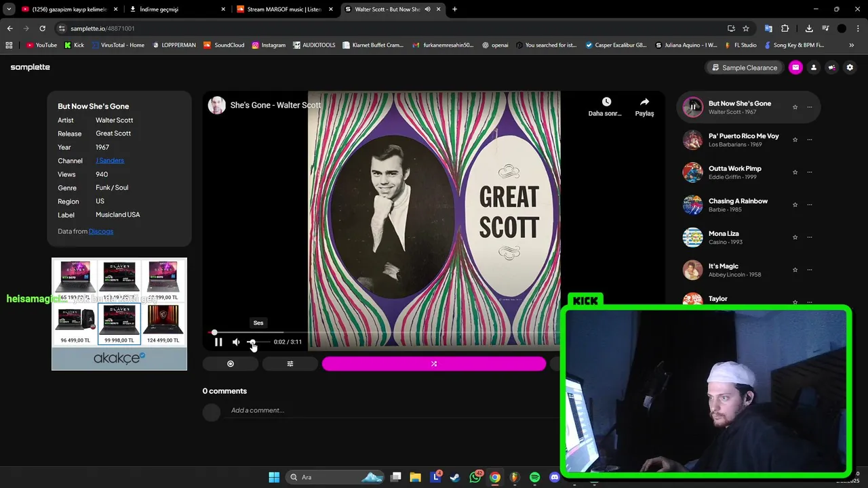Open WhatsApp from the taskbar

pos(475,477)
